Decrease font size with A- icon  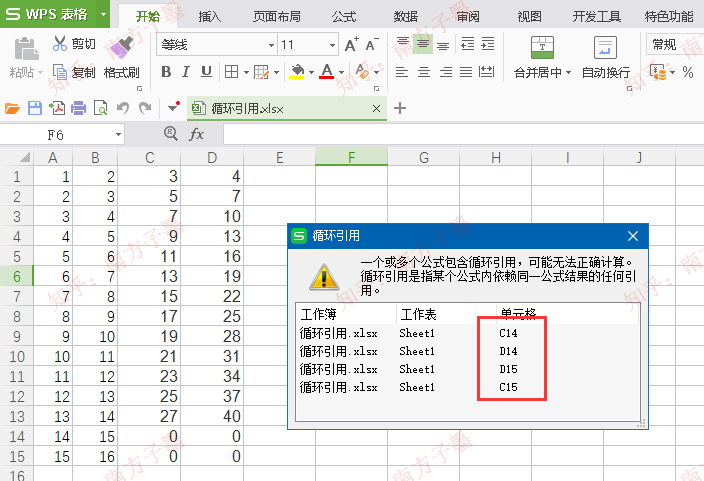click(372, 44)
